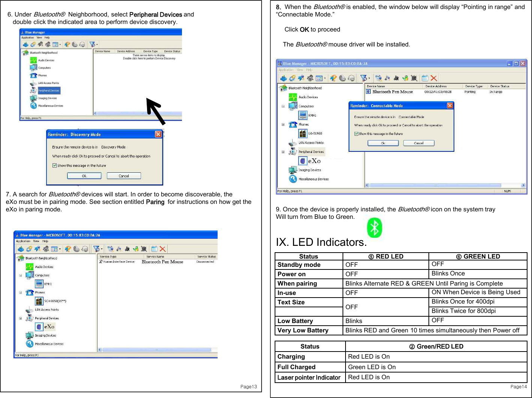Viewport: 532px width, 398px height.
Task: Toggle Show this message checkbox in Discovery Mode dialog
Action: [54, 165]
